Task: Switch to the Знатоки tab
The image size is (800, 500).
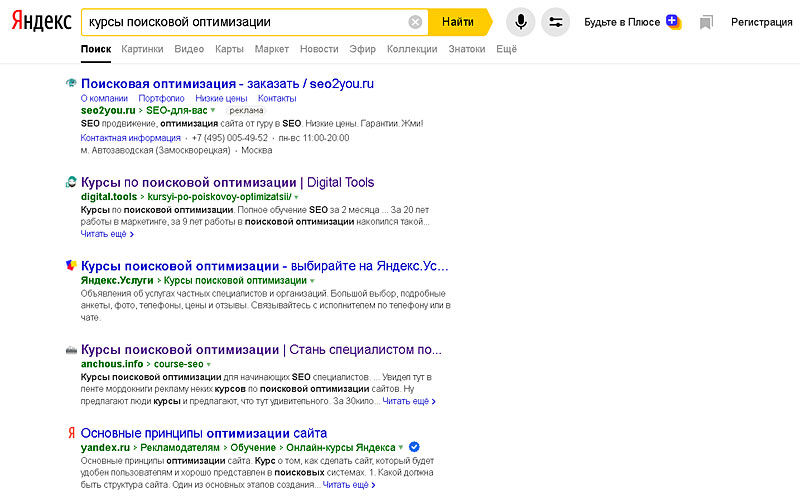Action: pyautogui.click(x=467, y=49)
